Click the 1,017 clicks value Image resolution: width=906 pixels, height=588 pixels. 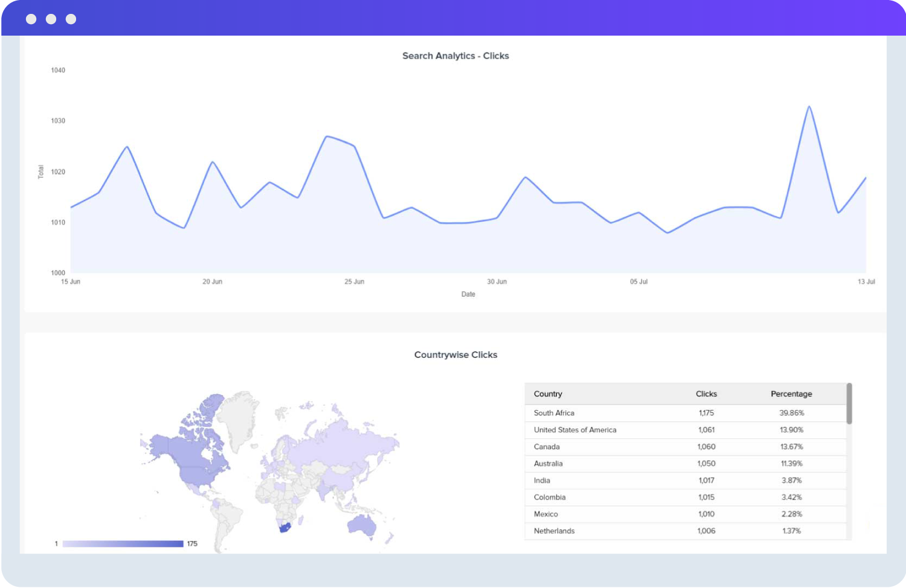point(706,481)
